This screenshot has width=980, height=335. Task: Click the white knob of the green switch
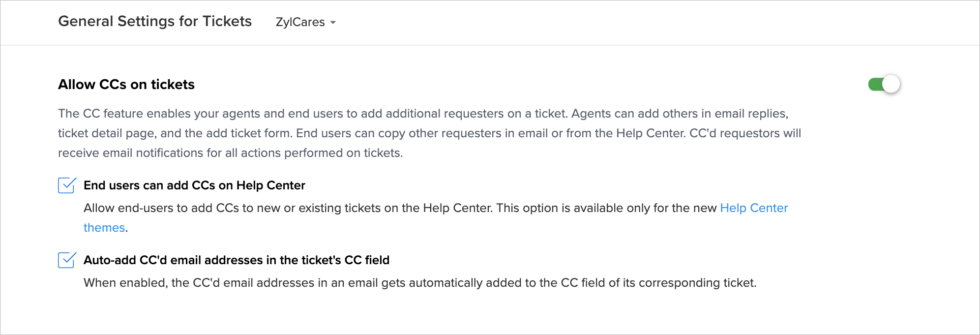(891, 85)
